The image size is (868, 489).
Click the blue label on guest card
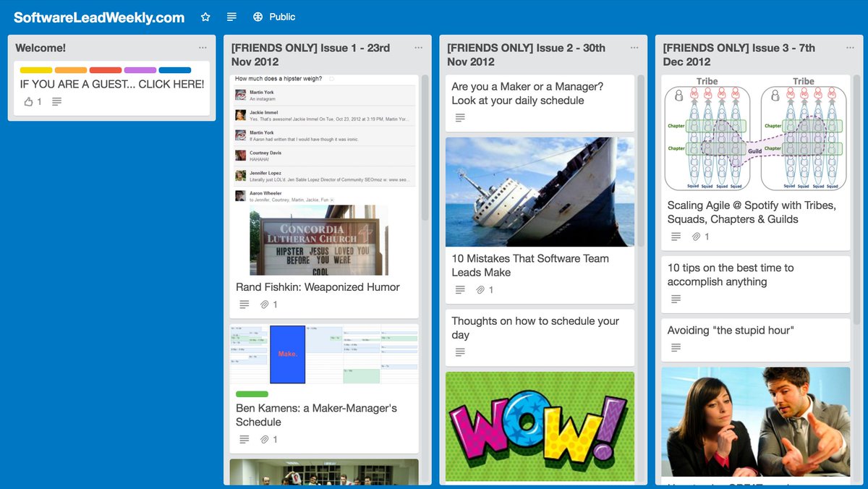(175, 70)
